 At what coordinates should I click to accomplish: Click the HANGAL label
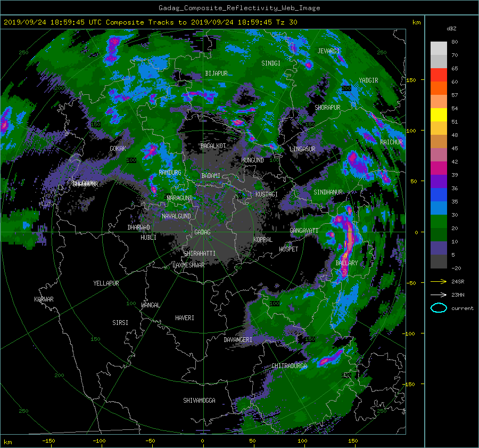(150, 305)
